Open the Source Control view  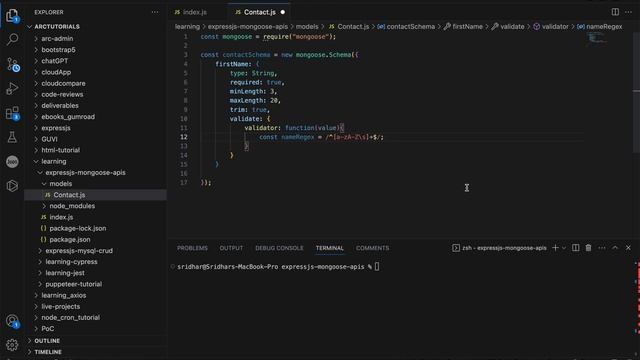coord(12,64)
